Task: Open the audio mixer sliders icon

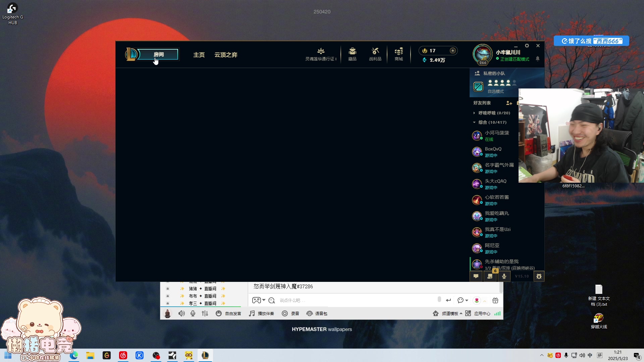Action: [x=205, y=313]
